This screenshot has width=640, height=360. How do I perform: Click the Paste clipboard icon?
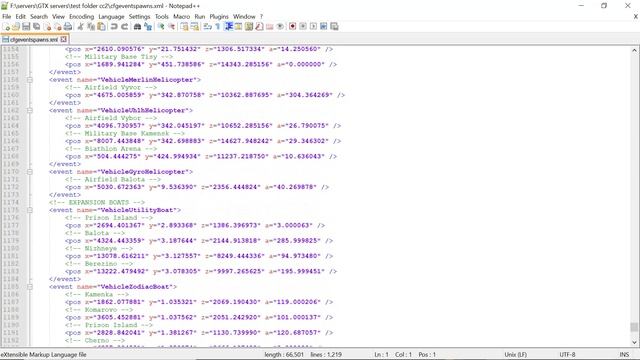pyautogui.click(x=101, y=27)
